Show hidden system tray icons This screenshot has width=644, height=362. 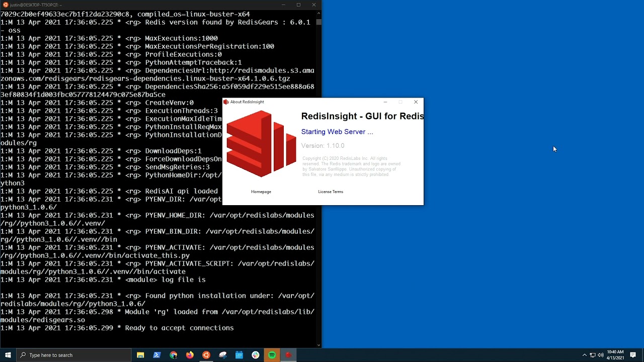tap(584, 355)
